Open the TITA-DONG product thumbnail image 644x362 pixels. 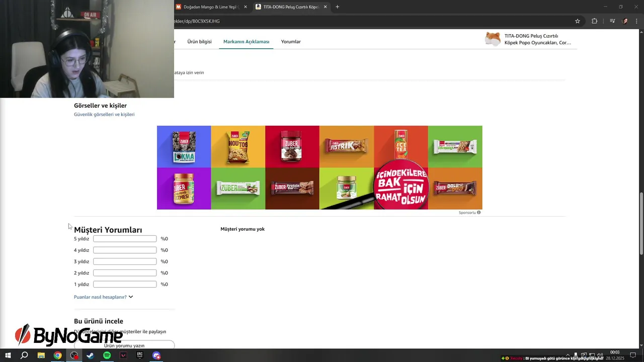[493, 39]
